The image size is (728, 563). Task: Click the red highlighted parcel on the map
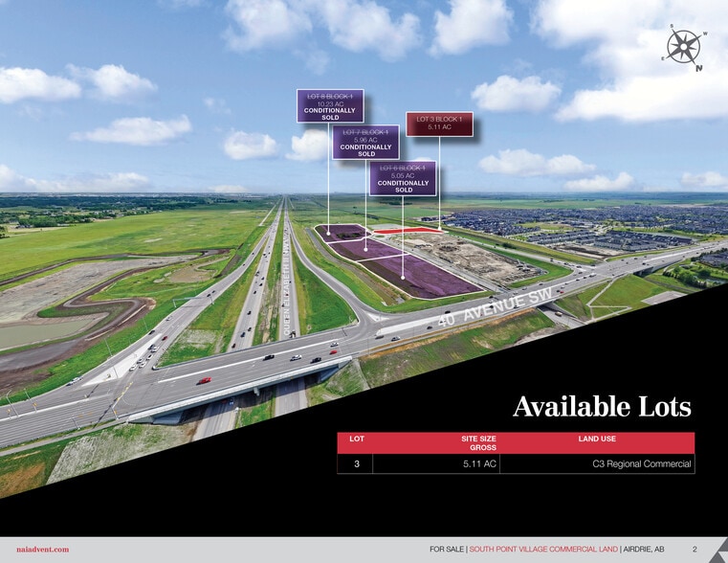407,231
